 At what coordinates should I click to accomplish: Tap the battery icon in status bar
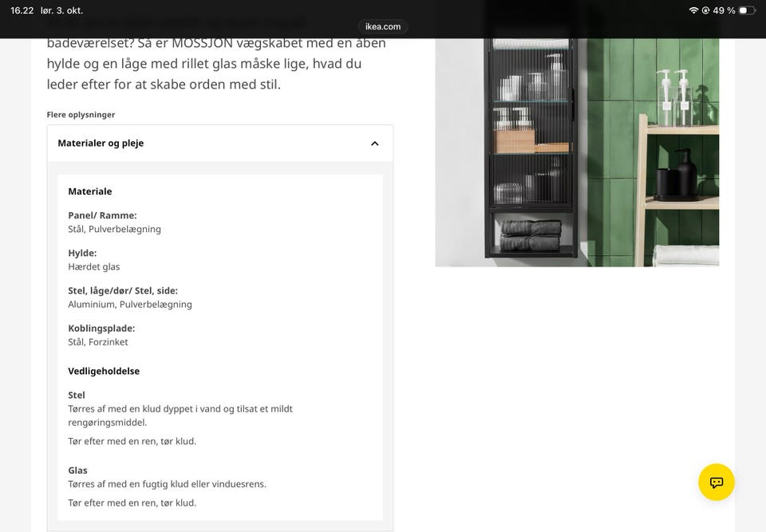(x=748, y=10)
